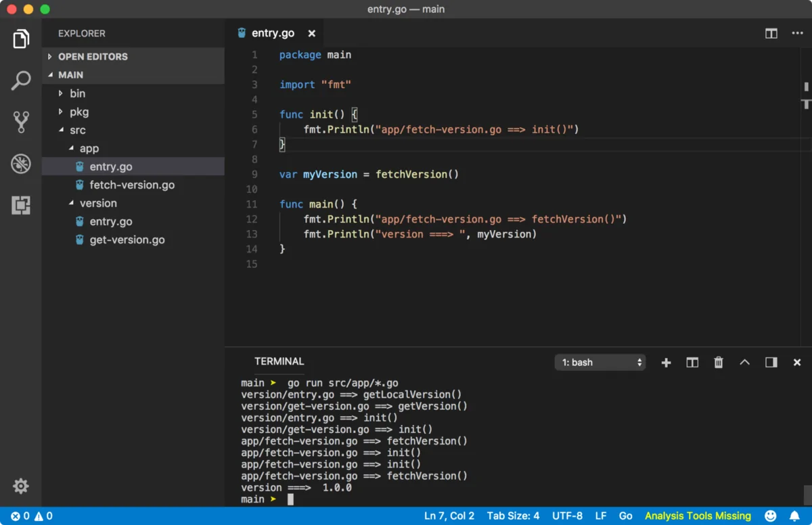Viewport: 812px width, 525px height.
Task: Open get-version.go in the file tree
Action: coord(127,239)
